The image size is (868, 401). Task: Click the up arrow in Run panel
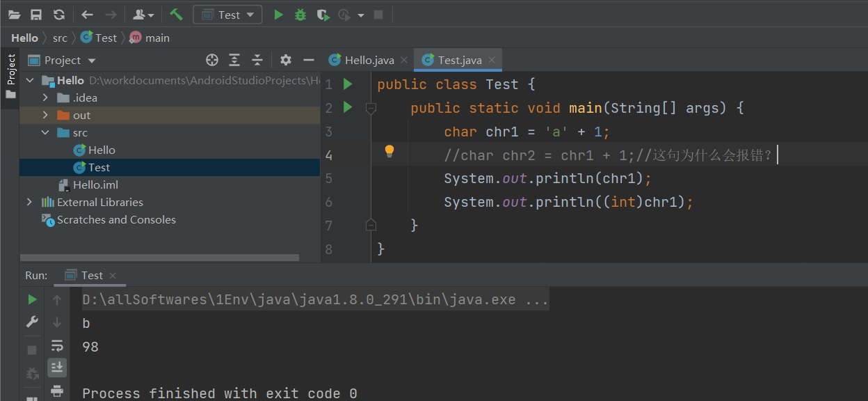(57, 300)
